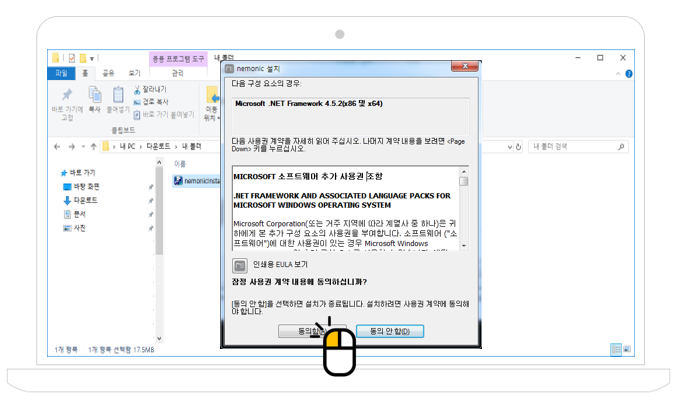Switch to large icons view in status bar
The width and height of the screenshot is (677, 405).
click(x=627, y=349)
